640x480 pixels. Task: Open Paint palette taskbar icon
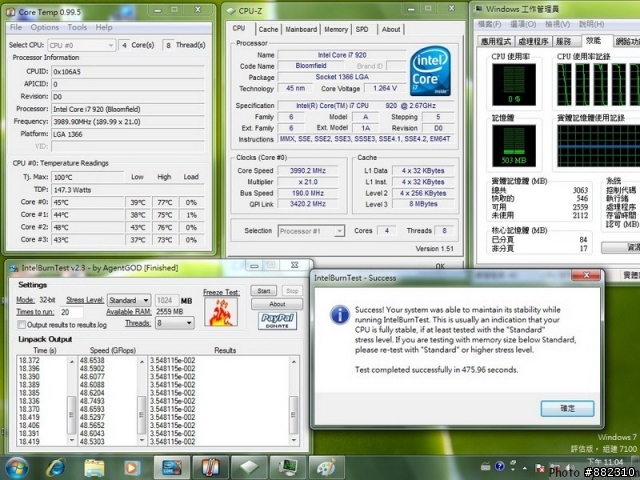tap(327, 468)
